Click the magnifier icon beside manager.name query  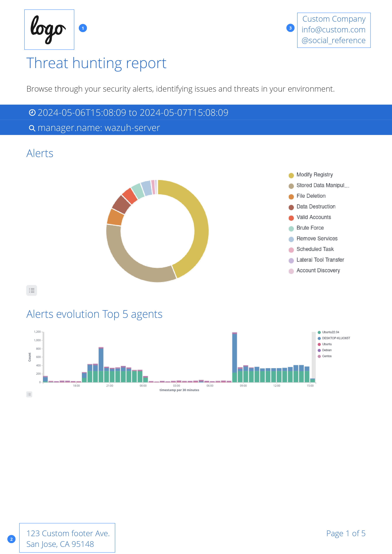32,128
